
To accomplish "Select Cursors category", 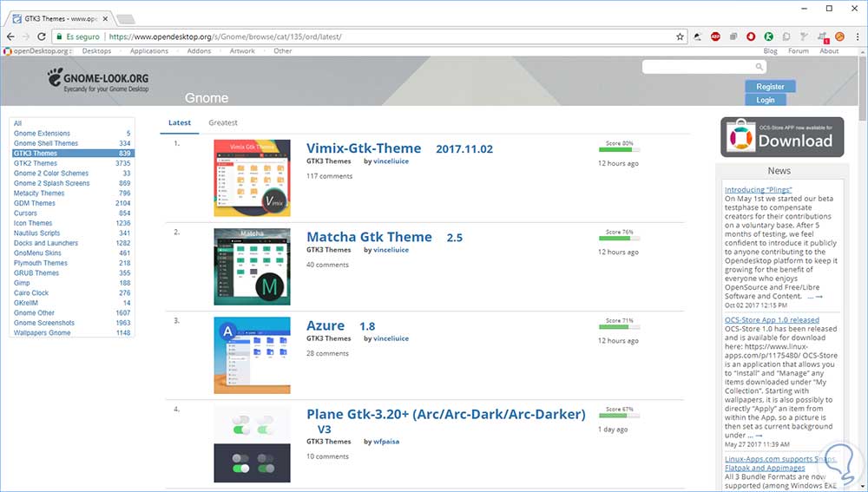I will point(25,213).
